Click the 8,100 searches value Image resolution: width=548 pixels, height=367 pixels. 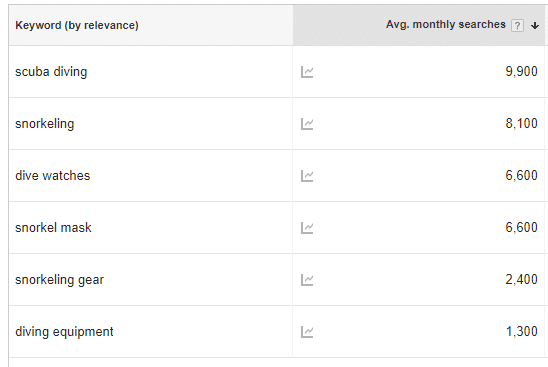[x=521, y=124]
